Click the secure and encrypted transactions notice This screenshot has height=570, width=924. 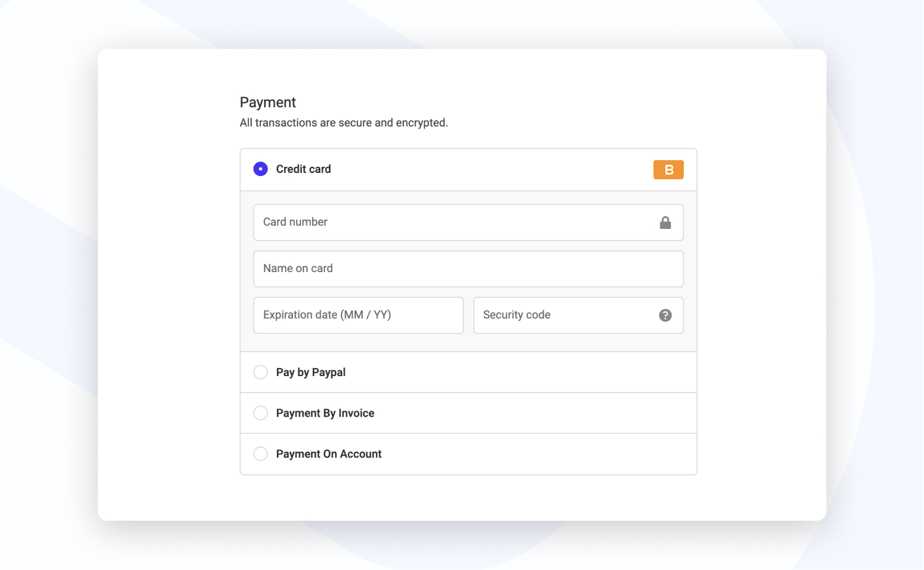coord(343,122)
